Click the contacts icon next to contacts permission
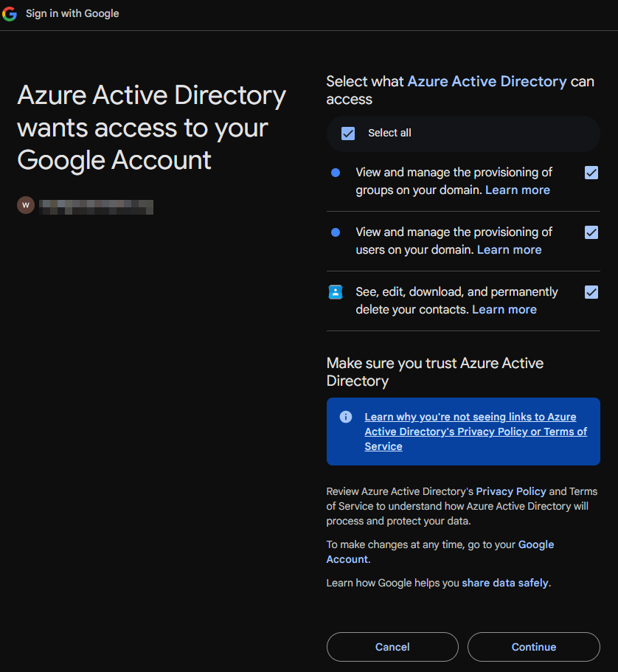Screen dimensions: 618x672 coord(336,292)
